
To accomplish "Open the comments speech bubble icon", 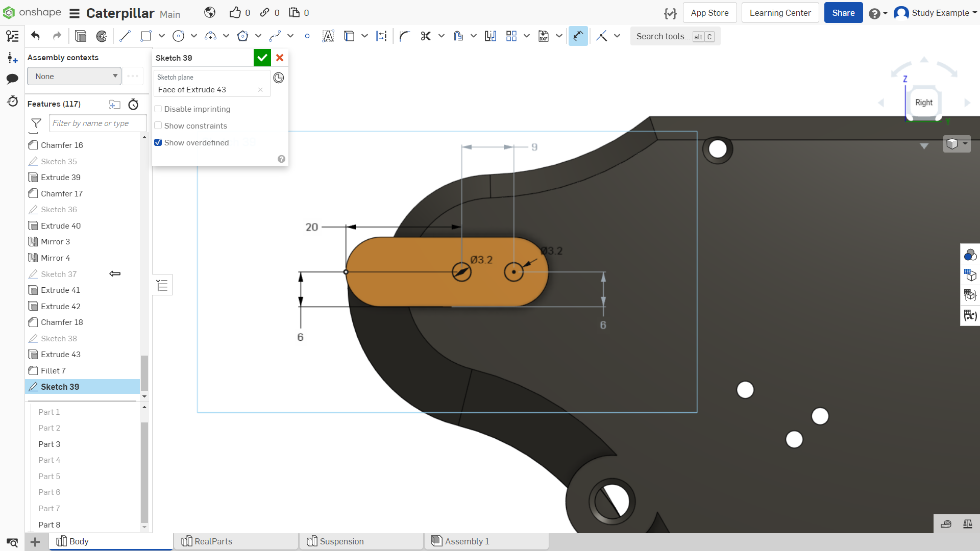I will pyautogui.click(x=12, y=79).
